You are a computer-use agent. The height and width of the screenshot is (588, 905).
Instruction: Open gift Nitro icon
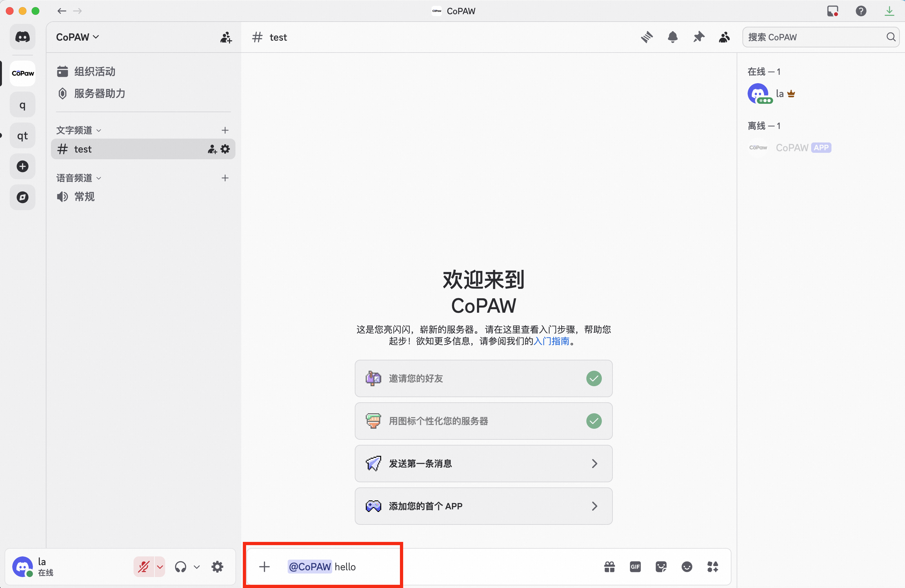610,567
